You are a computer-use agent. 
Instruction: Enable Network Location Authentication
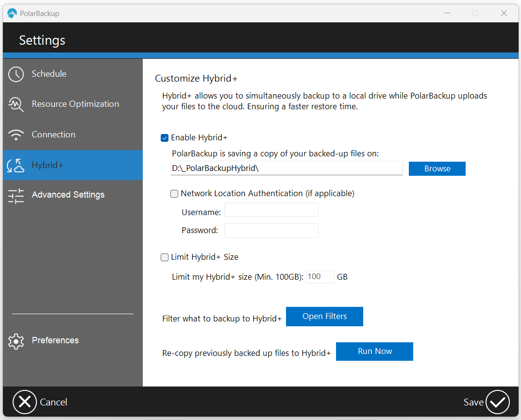[174, 193]
